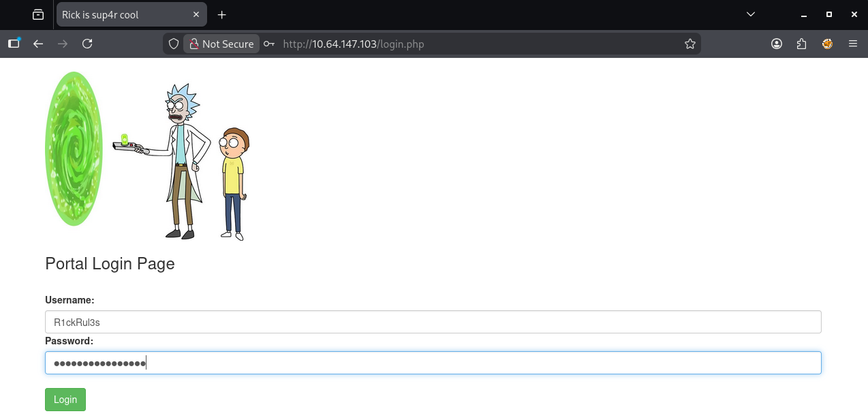Focus the Password field
Viewport: 868px width, 418px height.
pyautogui.click(x=433, y=363)
